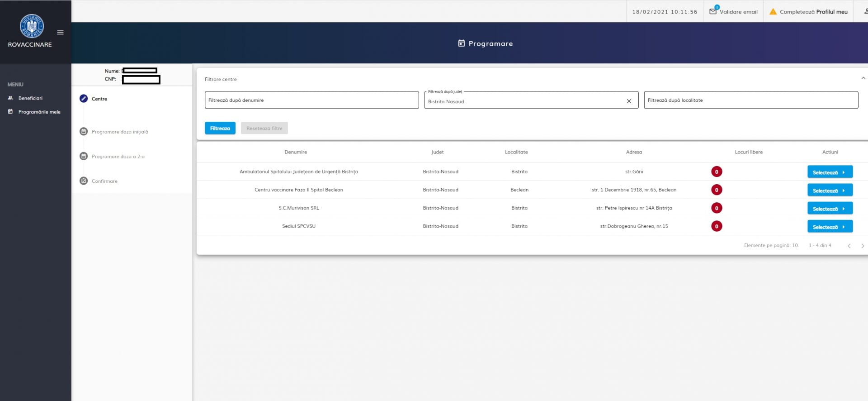This screenshot has height=401, width=868.
Task: Clear the Bistrita-Nasaud county filter
Action: click(629, 101)
